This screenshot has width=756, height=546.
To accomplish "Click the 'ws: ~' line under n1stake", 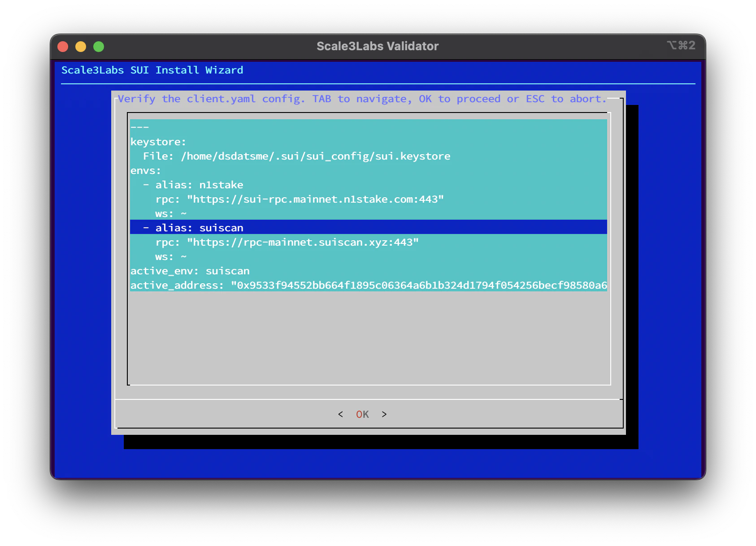I will (369, 212).
